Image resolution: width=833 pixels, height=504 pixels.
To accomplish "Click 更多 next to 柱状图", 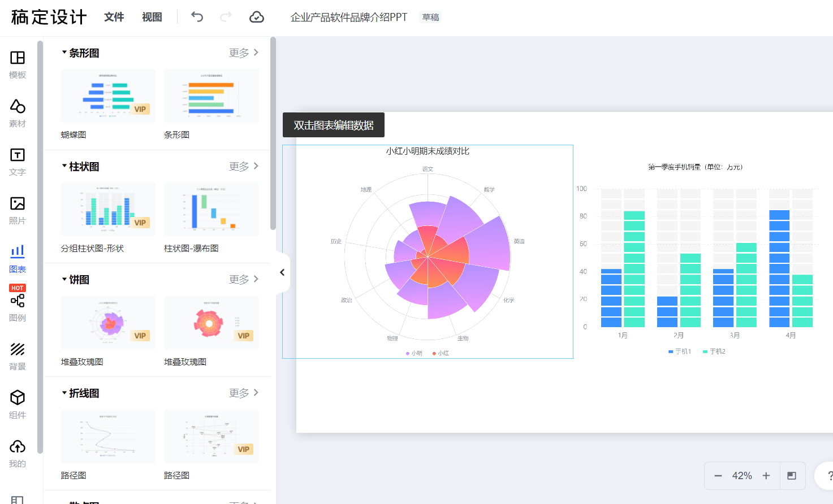I will [244, 166].
